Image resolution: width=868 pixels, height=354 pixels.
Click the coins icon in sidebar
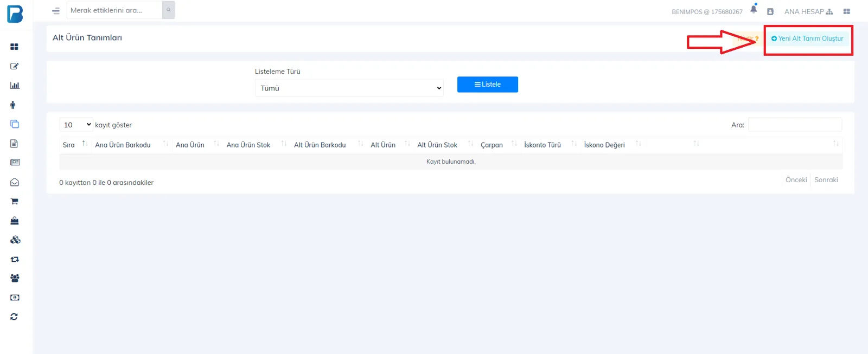tap(15, 240)
